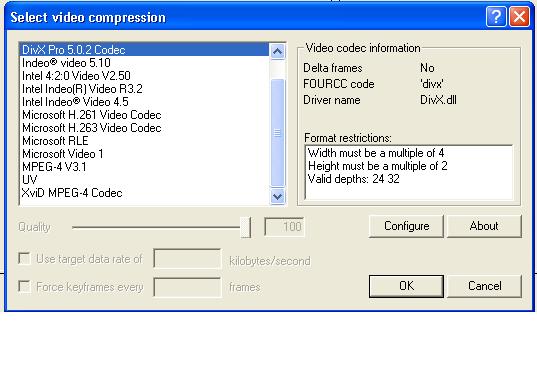Click codec list scroll down arrow

[277, 196]
